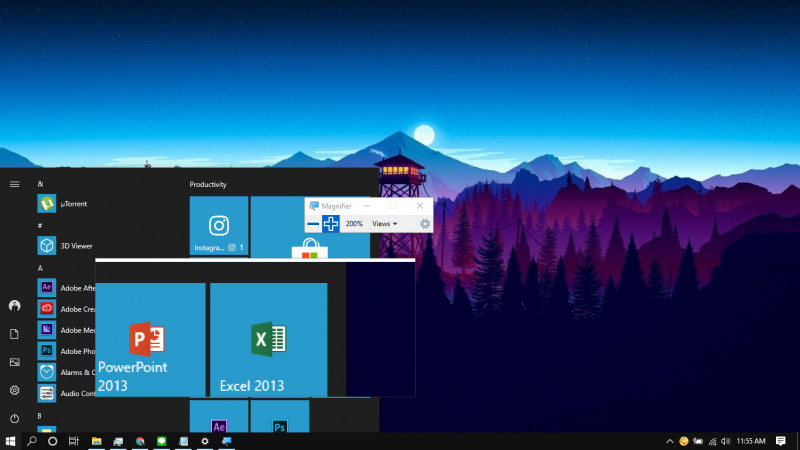Click the taskbar Search magnifying glass
This screenshot has width=800, height=450.
point(32,441)
